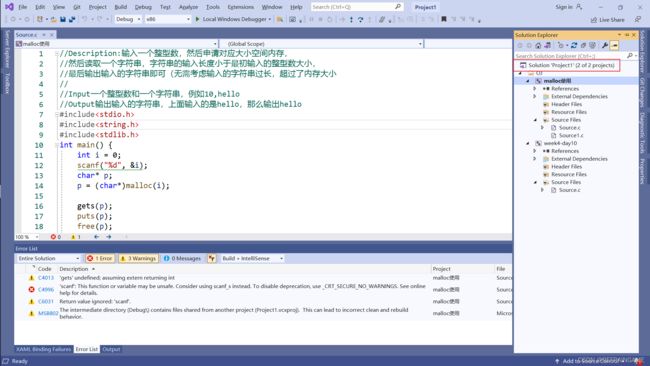Toggle the 3 Warnings filter
The image size is (650, 366).
tap(138, 258)
